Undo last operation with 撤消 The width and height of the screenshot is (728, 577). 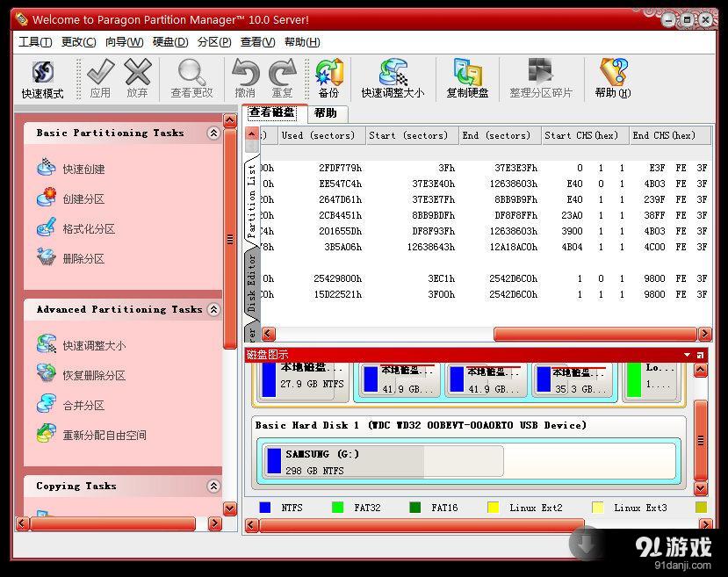pyautogui.click(x=245, y=78)
